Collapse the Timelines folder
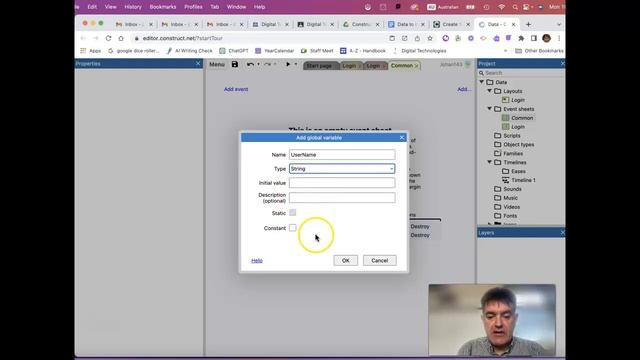 (x=489, y=162)
